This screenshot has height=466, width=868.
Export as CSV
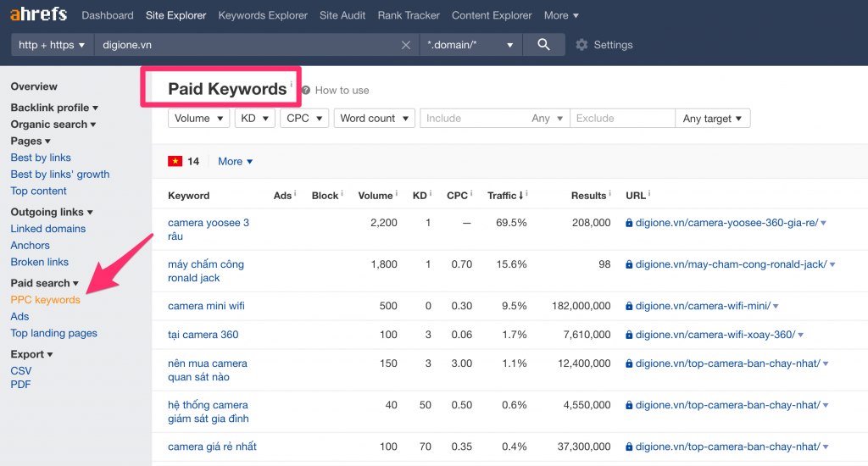coord(21,371)
